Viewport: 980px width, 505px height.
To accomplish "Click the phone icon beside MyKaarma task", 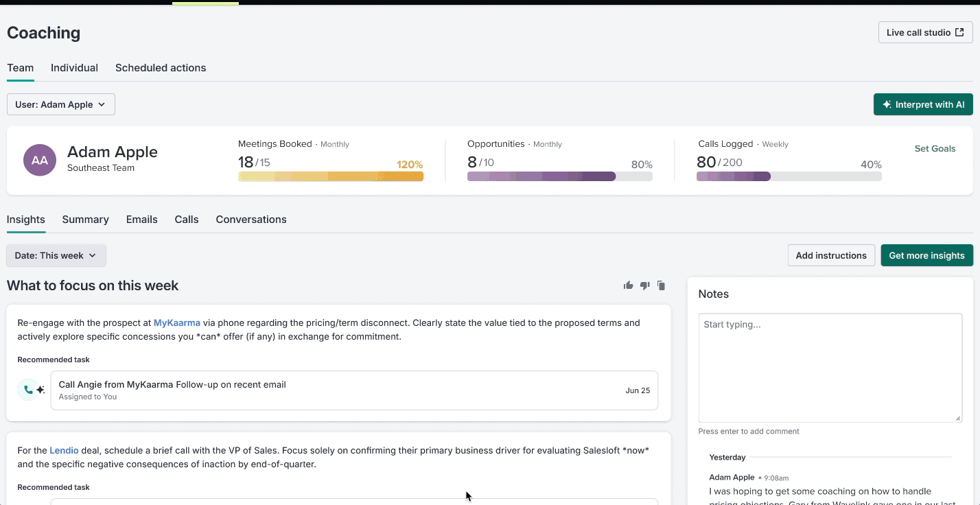I will tap(28, 390).
